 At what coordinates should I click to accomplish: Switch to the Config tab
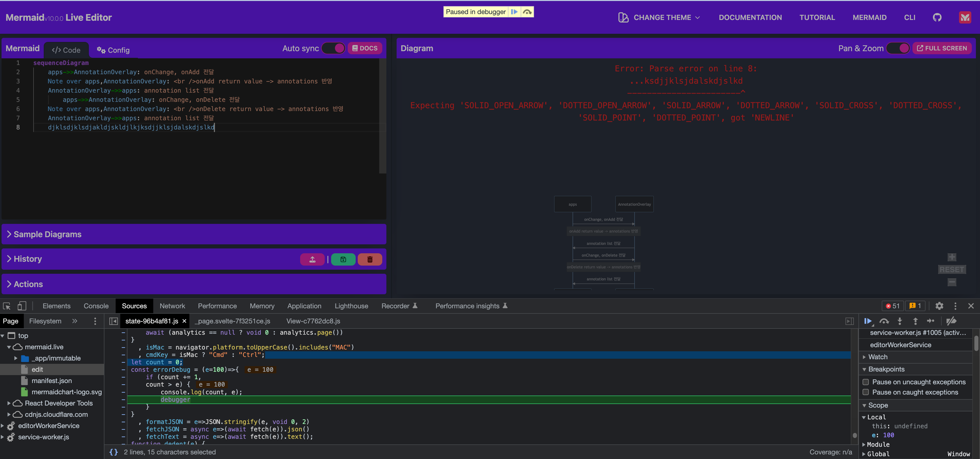pos(113,50)
